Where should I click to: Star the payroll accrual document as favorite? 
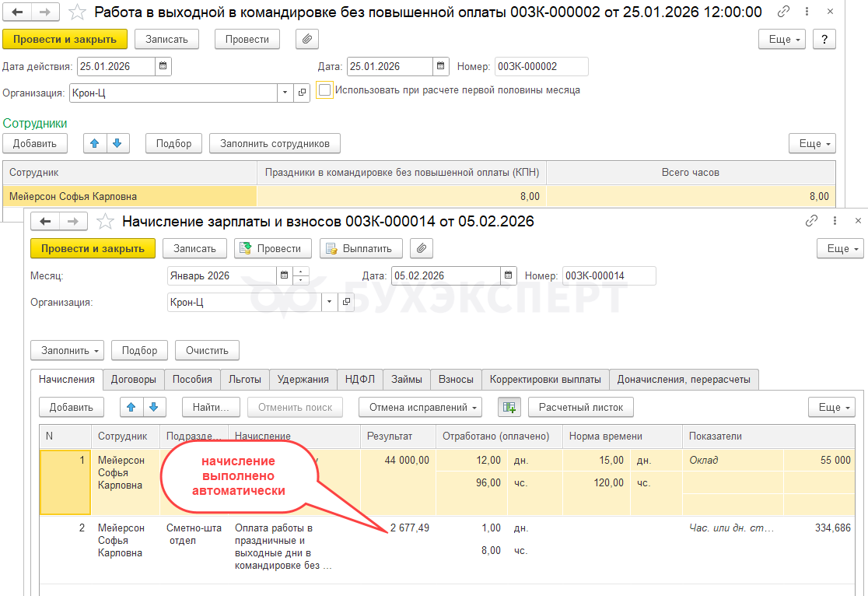coord(106,222)
